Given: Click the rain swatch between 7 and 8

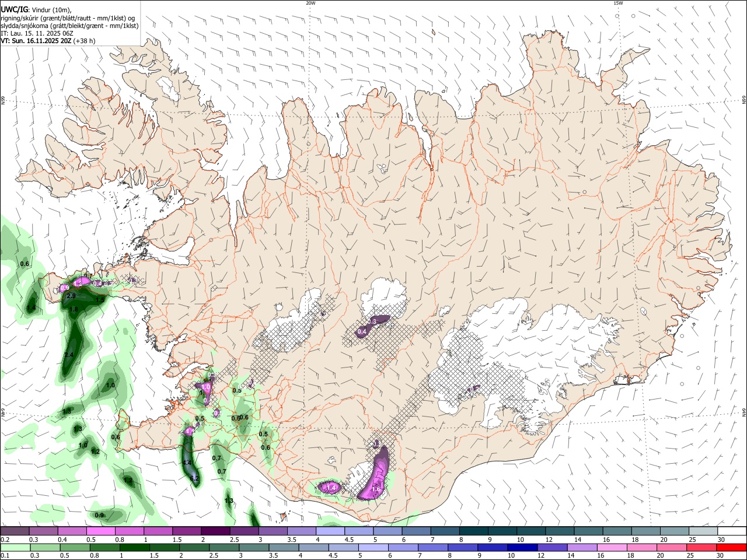Looking at the screenshot, I should (x=432, y=547).
